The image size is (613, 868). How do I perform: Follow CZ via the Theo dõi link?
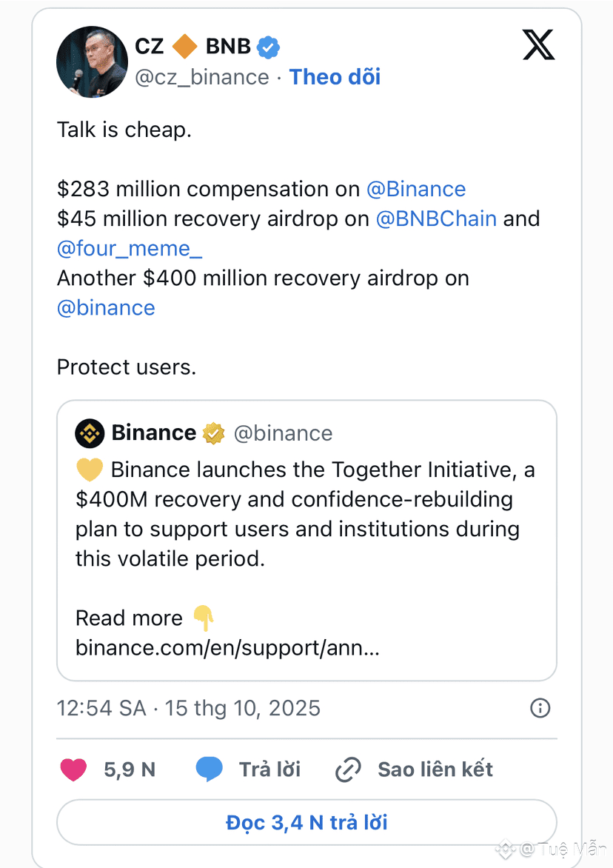335,77
